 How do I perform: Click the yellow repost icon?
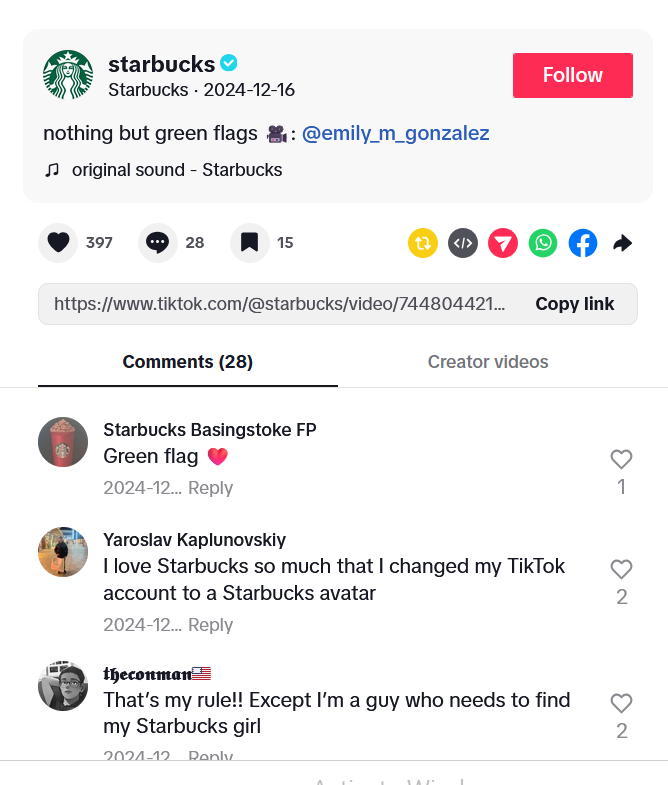click(422, 243)
